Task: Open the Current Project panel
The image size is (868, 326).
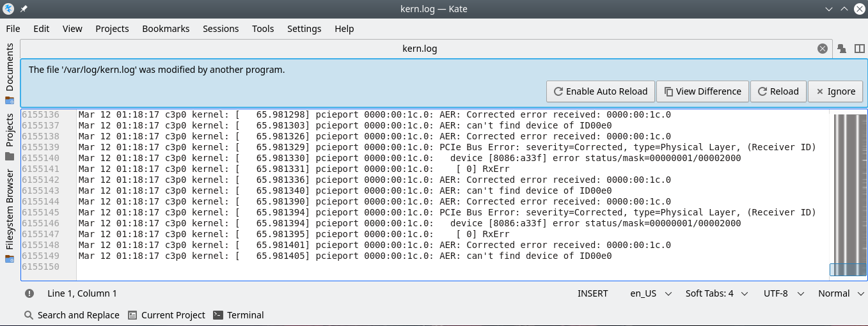Action: [166, 315]
